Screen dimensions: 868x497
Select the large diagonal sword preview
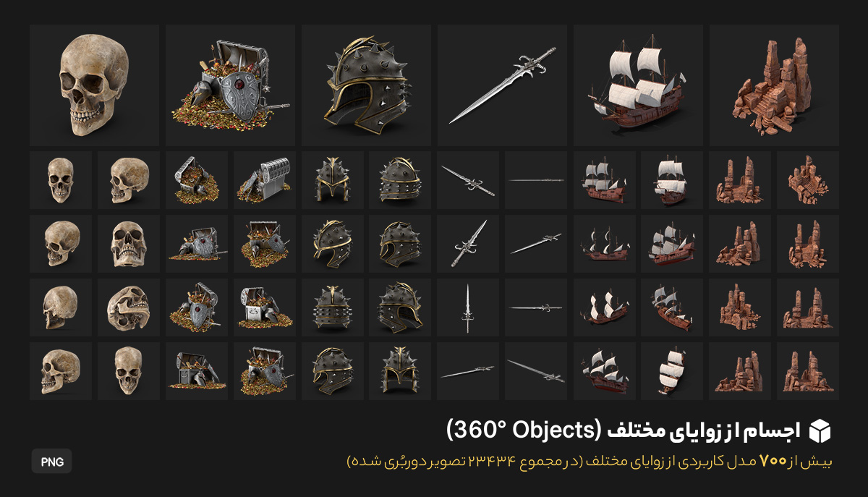pyautogui.click(x=502, y=85)
